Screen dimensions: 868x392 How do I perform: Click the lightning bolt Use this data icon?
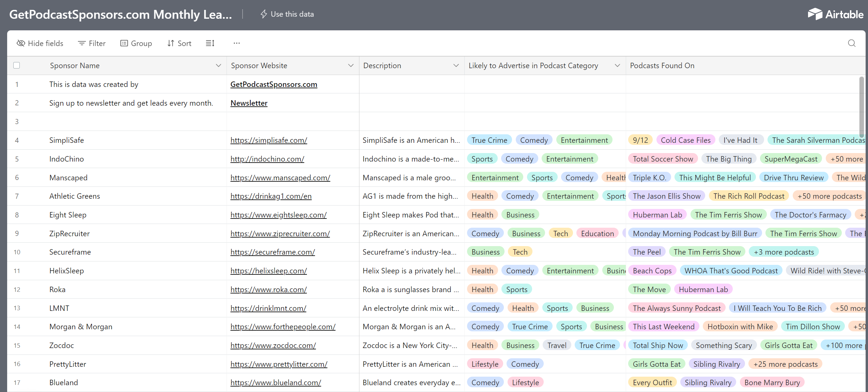[263, 14]
